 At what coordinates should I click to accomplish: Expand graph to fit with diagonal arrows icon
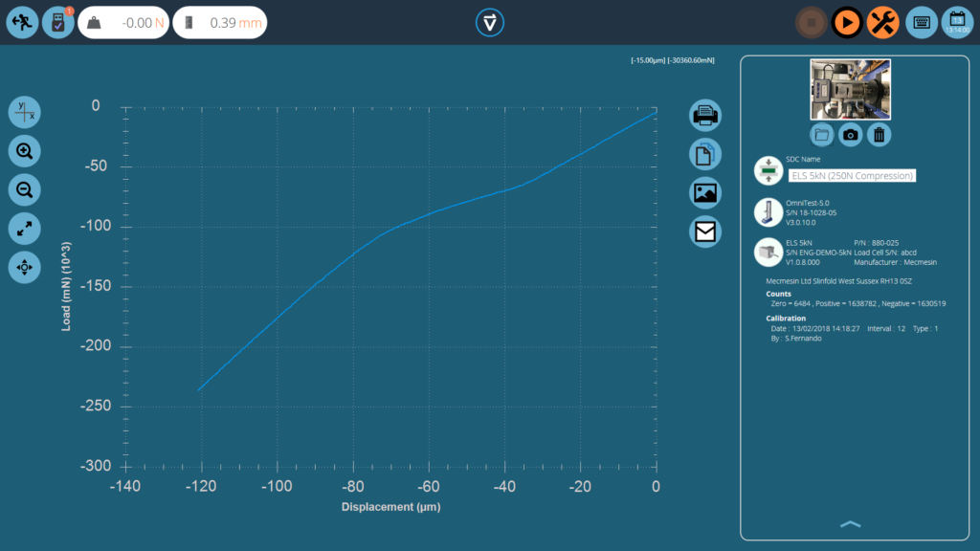[25, 228]
